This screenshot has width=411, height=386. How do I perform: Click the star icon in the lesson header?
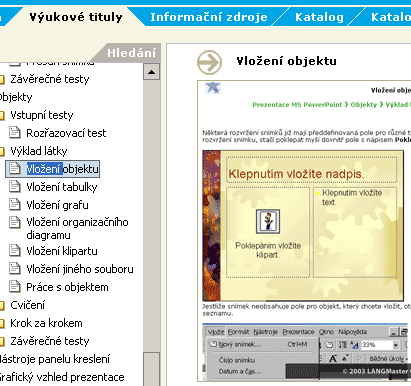pos(213,88)
